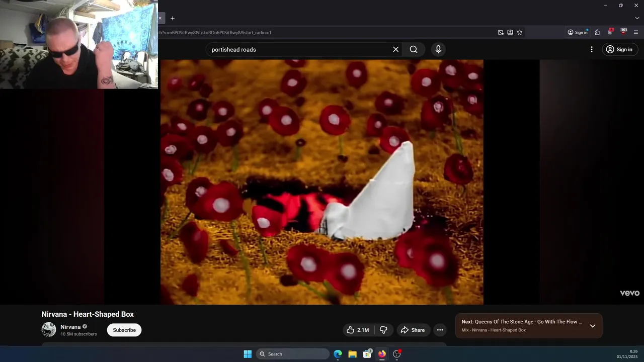Open the extension showing 161 badge

(x=623, y=32)
